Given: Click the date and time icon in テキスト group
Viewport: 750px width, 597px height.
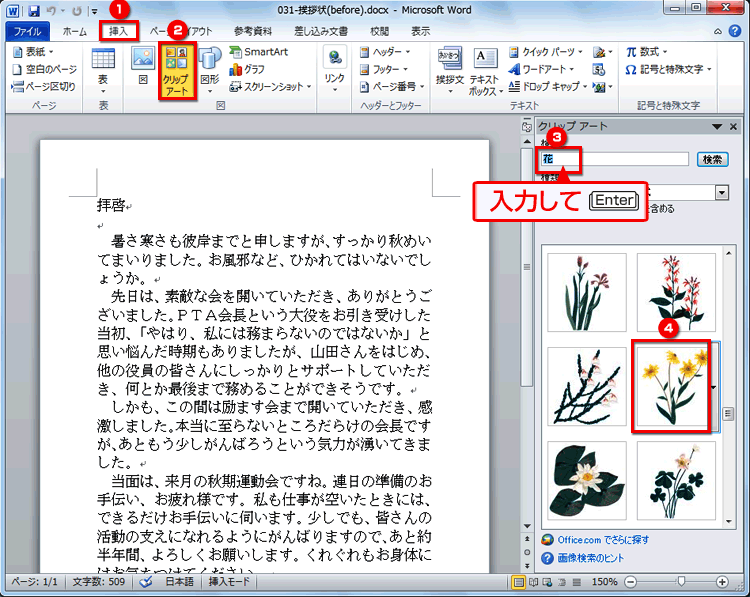Looking at the screenshot, I should pyautogui.click(x=598, y=70).
